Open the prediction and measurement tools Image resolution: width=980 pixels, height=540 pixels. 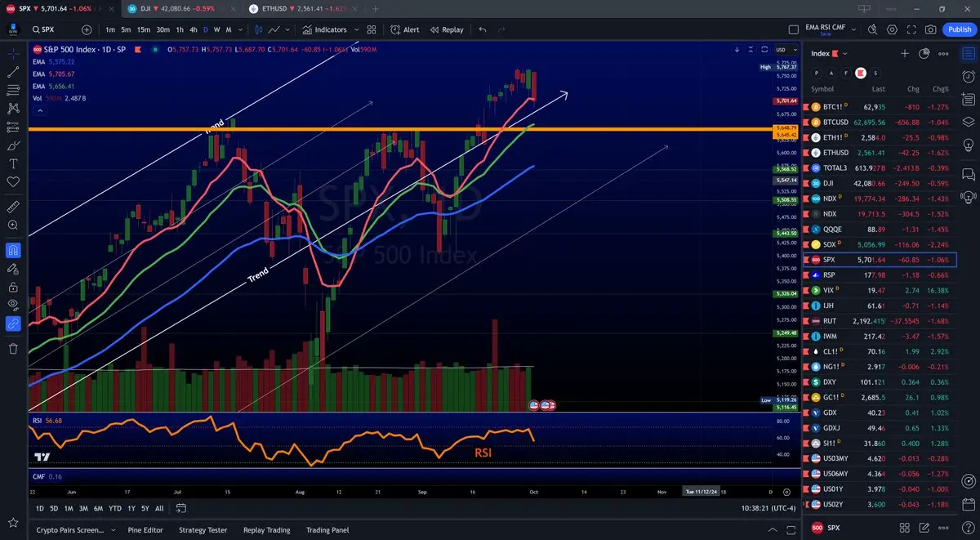tap(13, 127)
